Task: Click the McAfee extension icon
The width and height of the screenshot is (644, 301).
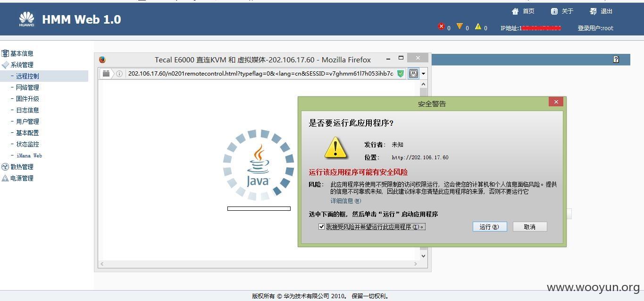Action: click(413, 73)
